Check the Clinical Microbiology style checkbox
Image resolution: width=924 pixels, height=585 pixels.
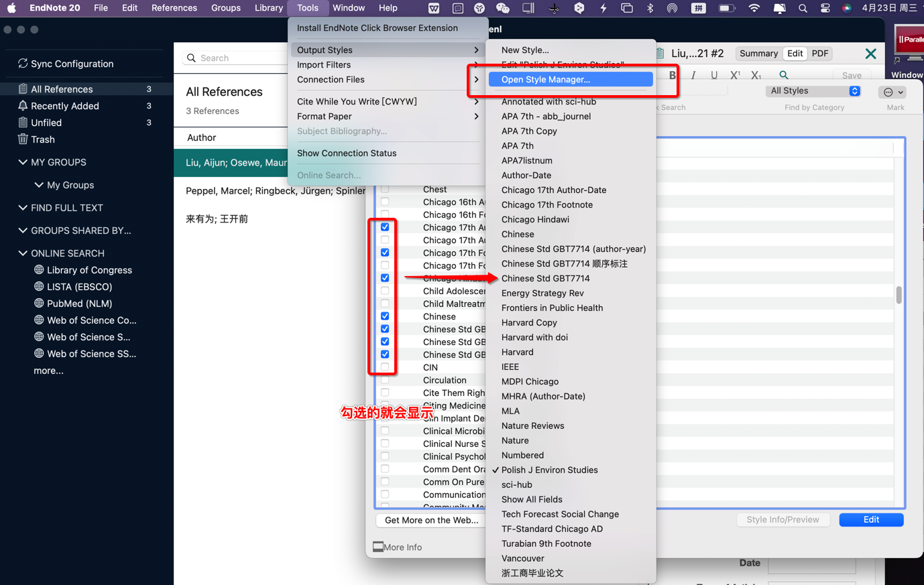pos(385,431)
